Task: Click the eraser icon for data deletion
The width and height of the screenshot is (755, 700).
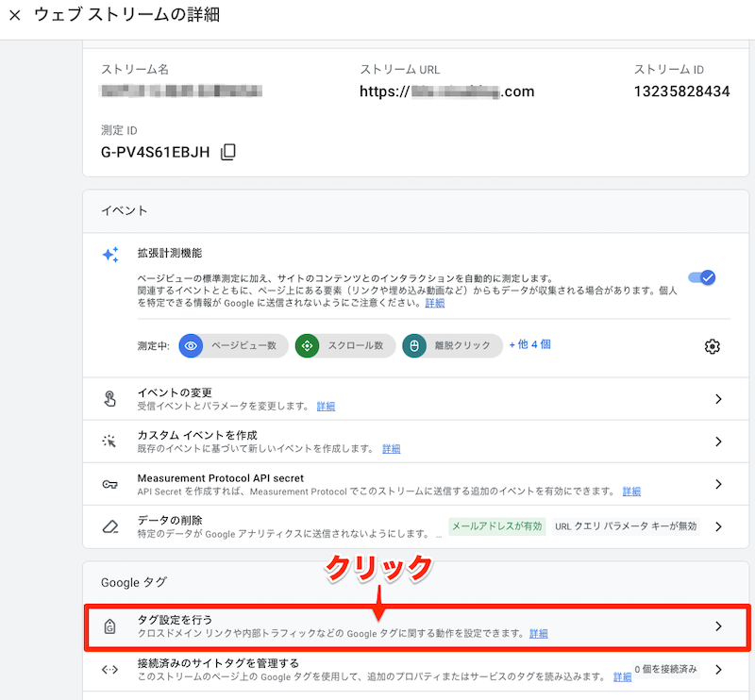Action: [110, 526]
